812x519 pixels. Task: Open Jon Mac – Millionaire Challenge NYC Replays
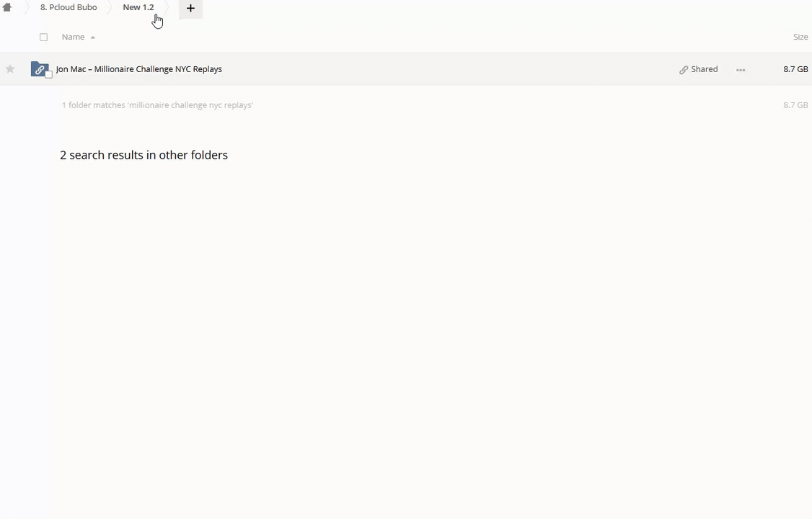coord(138,68)
